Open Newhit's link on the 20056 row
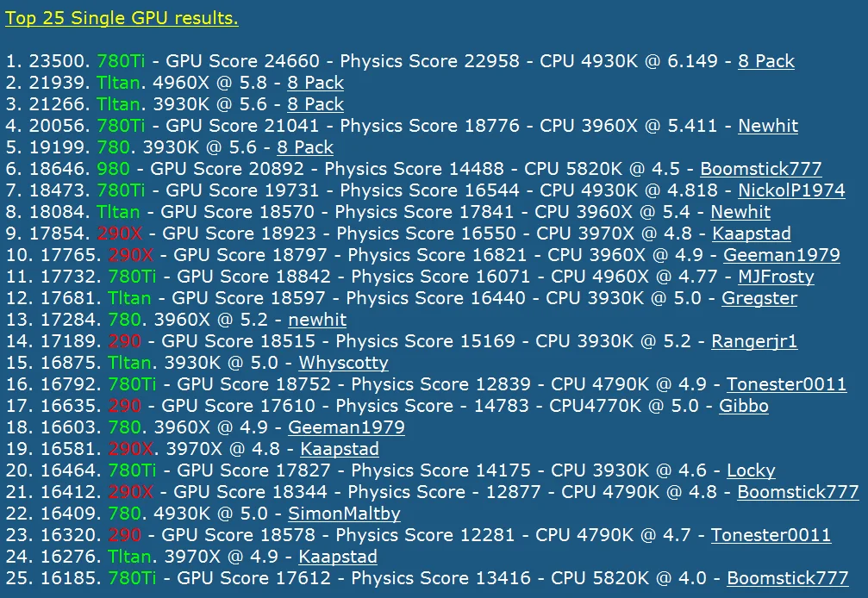This screenshot has width=868, height=598. (x=768, y=126)
